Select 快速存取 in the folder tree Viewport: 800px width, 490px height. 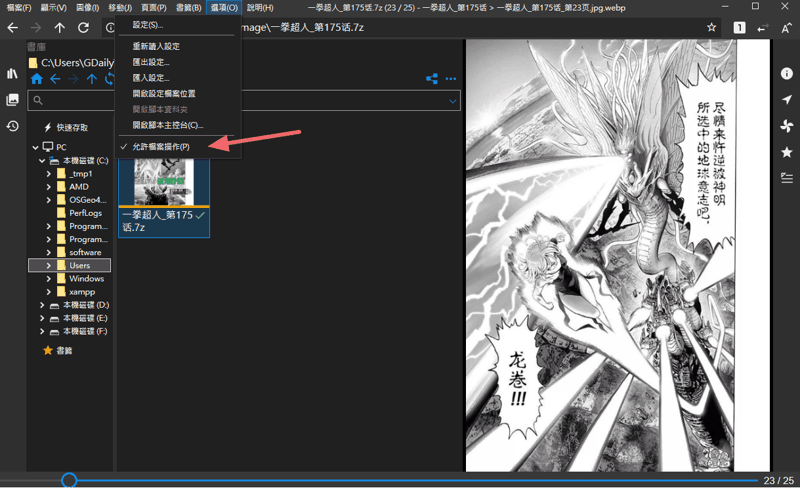coord(72,128)
